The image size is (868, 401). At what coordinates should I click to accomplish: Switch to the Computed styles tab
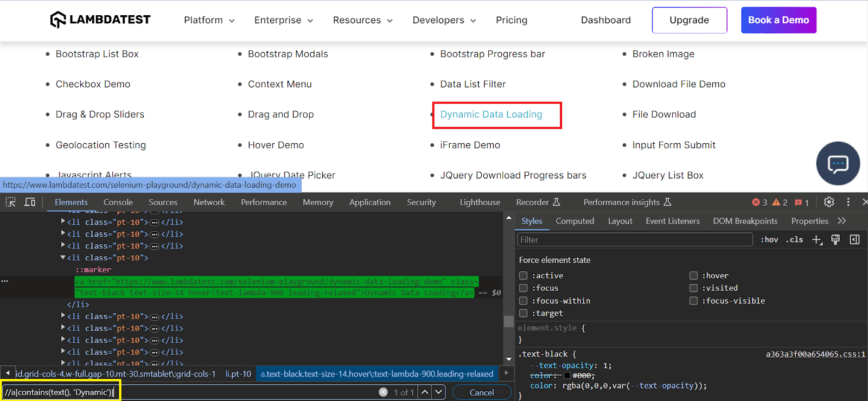pos(575,221)
